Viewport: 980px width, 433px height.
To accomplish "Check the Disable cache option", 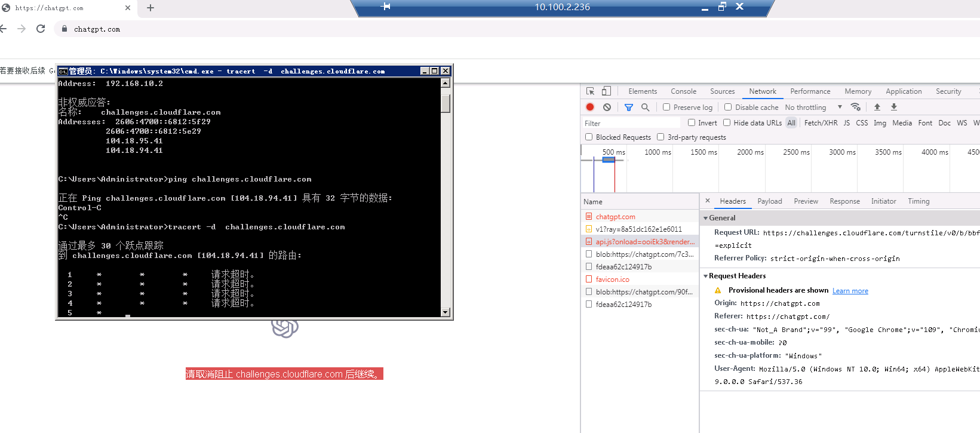I will point(728,108).
